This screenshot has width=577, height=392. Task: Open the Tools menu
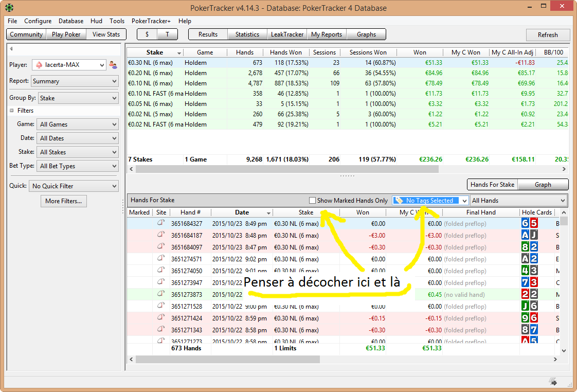pyautogui.click(x=117, y=21)
